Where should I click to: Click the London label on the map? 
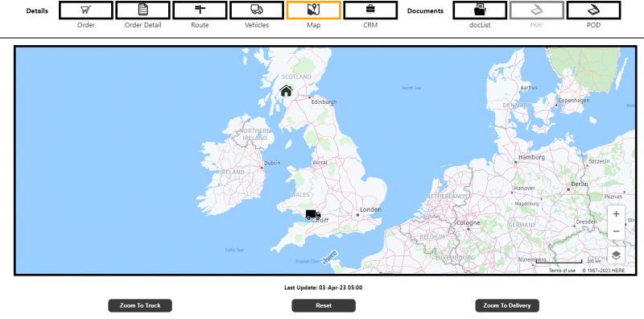pyautogui.click(x=370, y=209)
